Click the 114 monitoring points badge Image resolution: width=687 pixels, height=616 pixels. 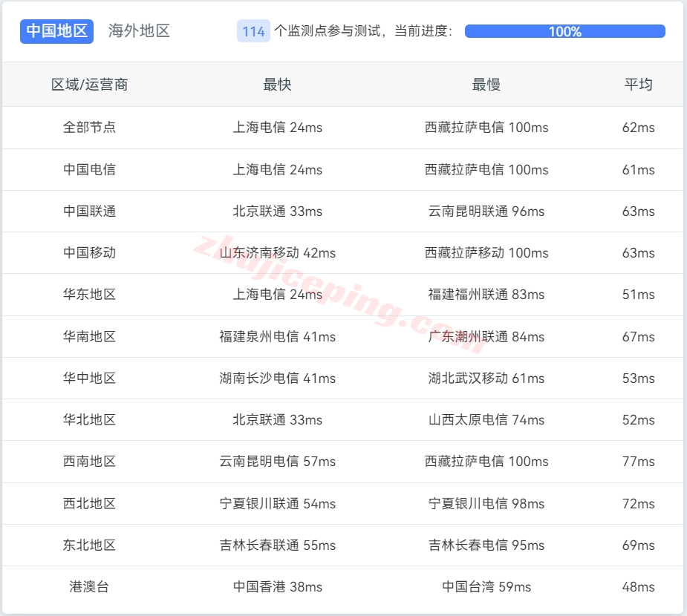coord(253,31)
